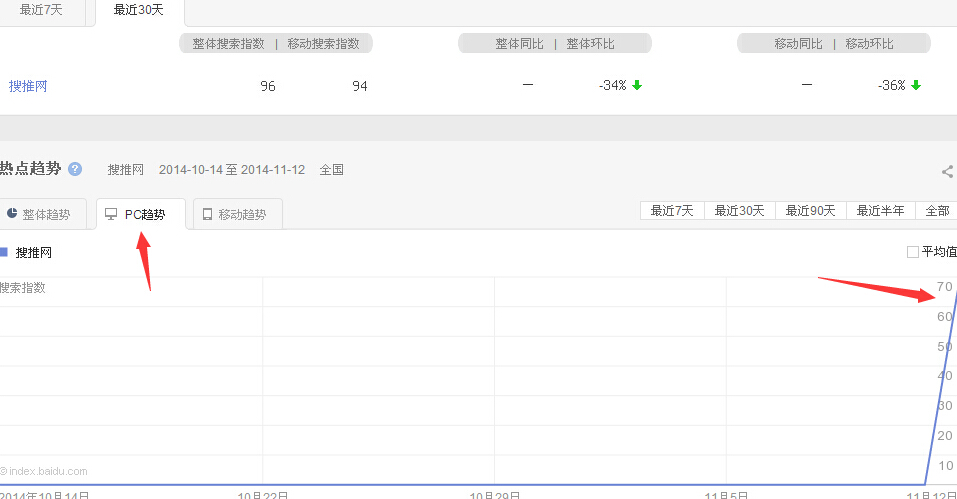Click the 整体同比 header label

(x=519, y=44)
